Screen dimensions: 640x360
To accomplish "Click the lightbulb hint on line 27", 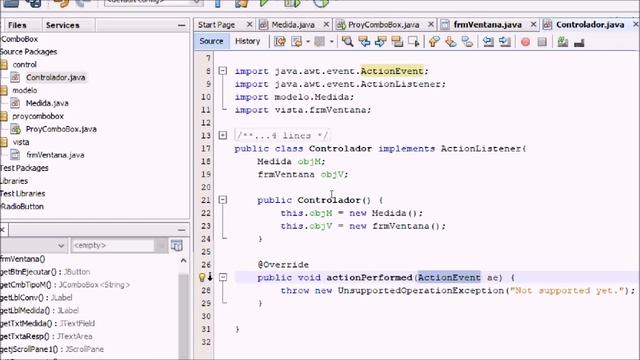I will point(202,278).
